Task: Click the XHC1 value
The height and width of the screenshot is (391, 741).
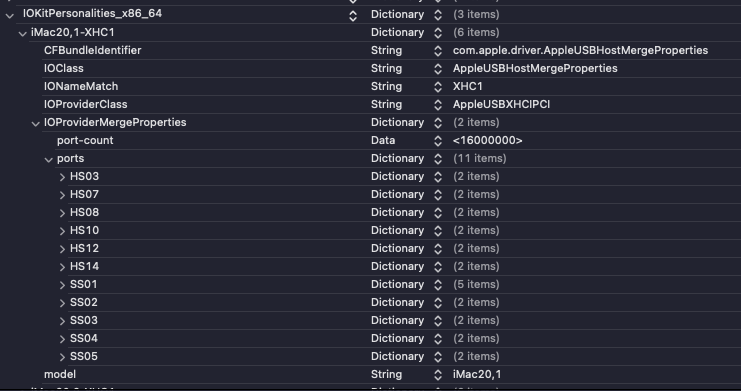Action: [467, 86]
